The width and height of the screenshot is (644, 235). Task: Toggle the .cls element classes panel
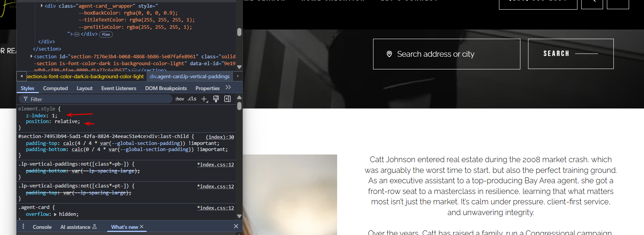click(x=192, y=99)
